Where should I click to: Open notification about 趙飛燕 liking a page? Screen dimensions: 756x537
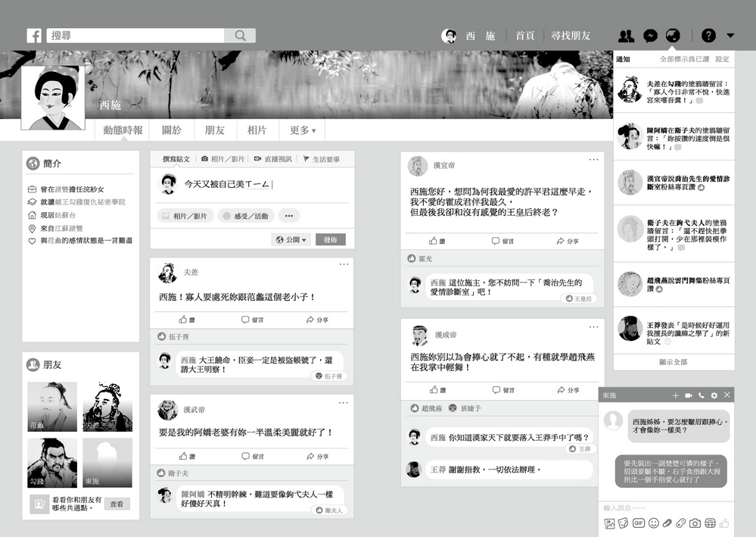pyautogui.click(x=674, y=284)
